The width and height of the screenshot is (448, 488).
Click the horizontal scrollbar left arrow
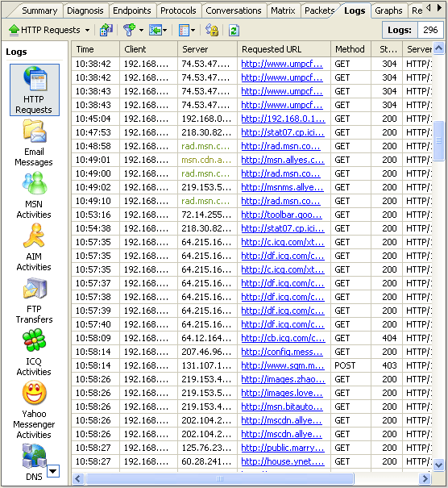[x=78, y=478]
